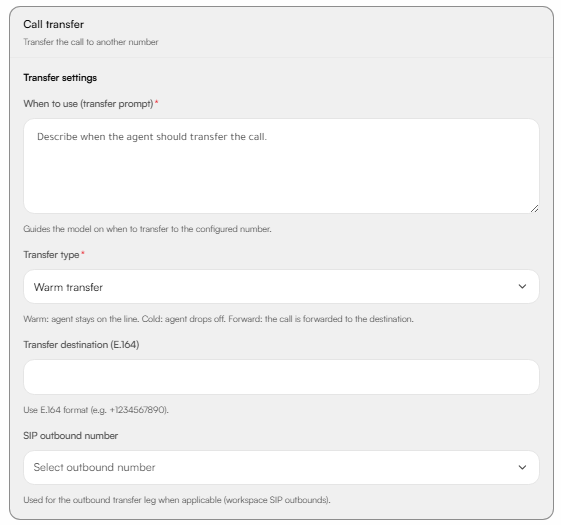
Task: Open the Select outbound number dropdown
Action: tap(281, 467)
